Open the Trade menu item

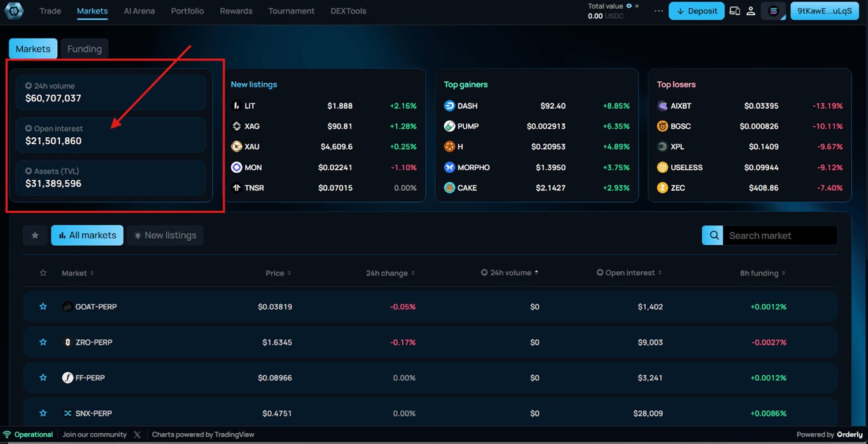(50, 11)
